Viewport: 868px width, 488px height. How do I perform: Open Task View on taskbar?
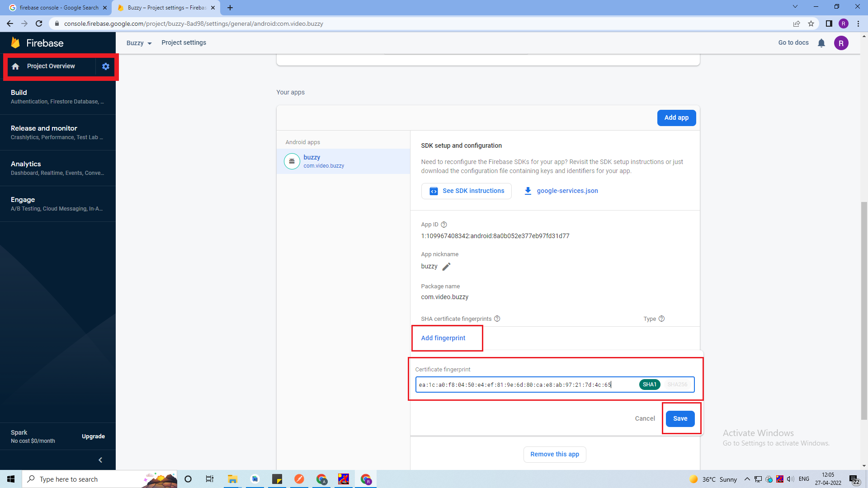coord(210,479)
